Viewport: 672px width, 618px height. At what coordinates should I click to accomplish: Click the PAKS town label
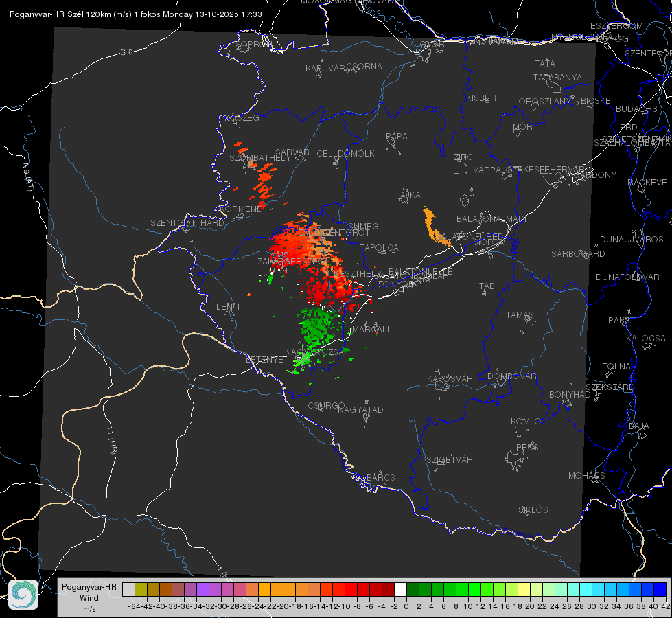click(x=619, y=321)
